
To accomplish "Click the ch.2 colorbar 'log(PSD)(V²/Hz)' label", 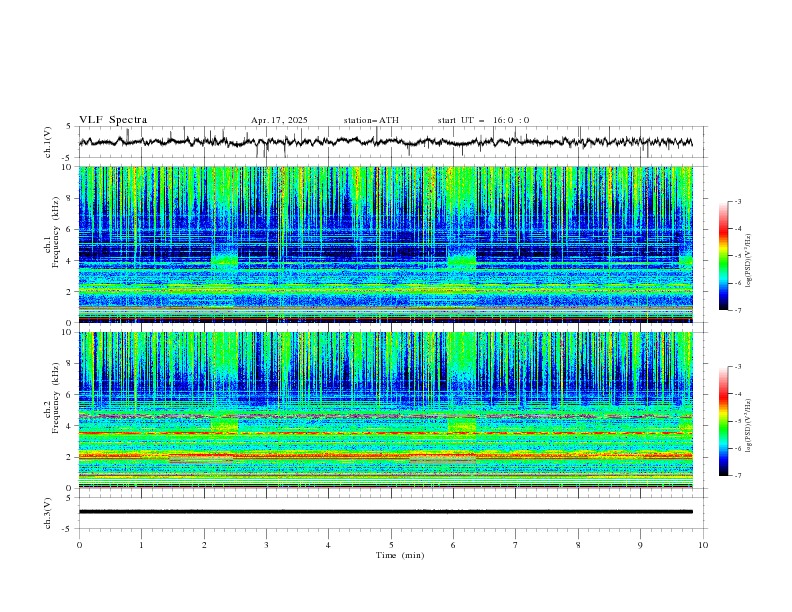I will click(749, 426).
